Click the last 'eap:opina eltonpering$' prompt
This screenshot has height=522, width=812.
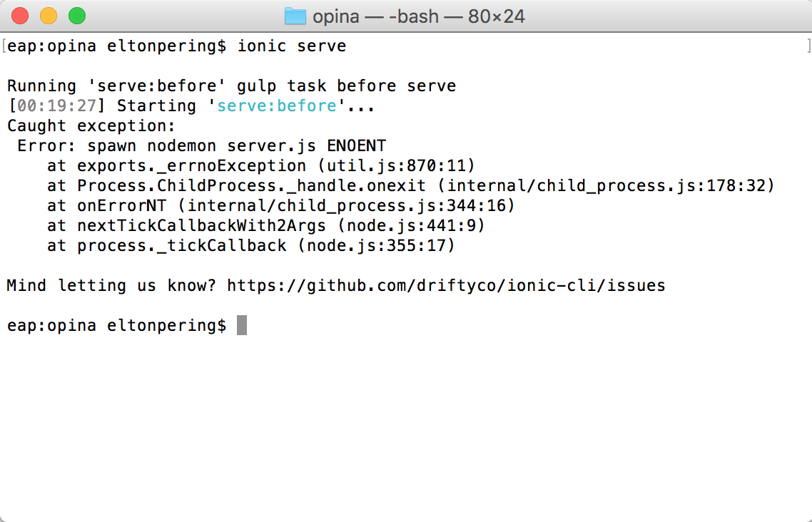click(x=116, y=326)
